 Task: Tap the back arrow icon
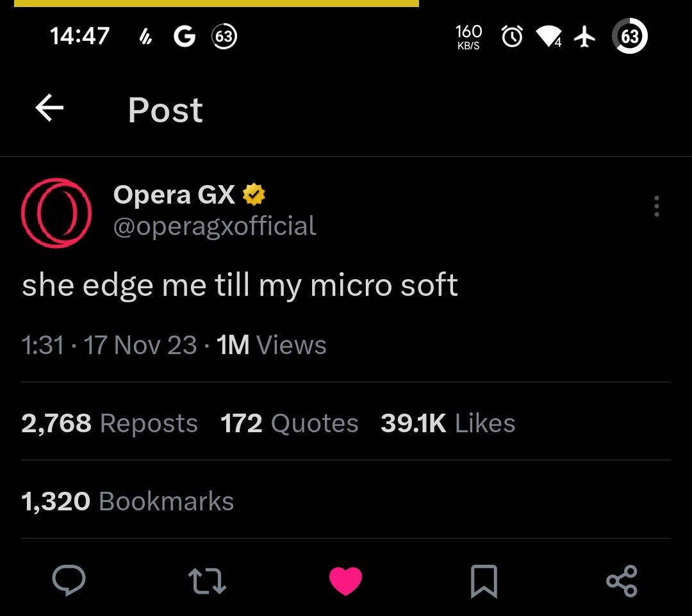(x=49, y=109)
